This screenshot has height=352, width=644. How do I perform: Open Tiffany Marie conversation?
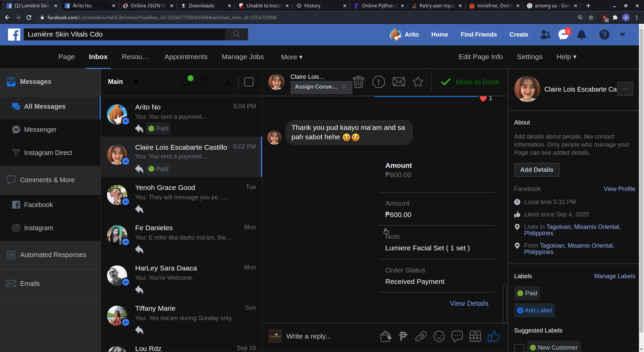coord(181,318)
